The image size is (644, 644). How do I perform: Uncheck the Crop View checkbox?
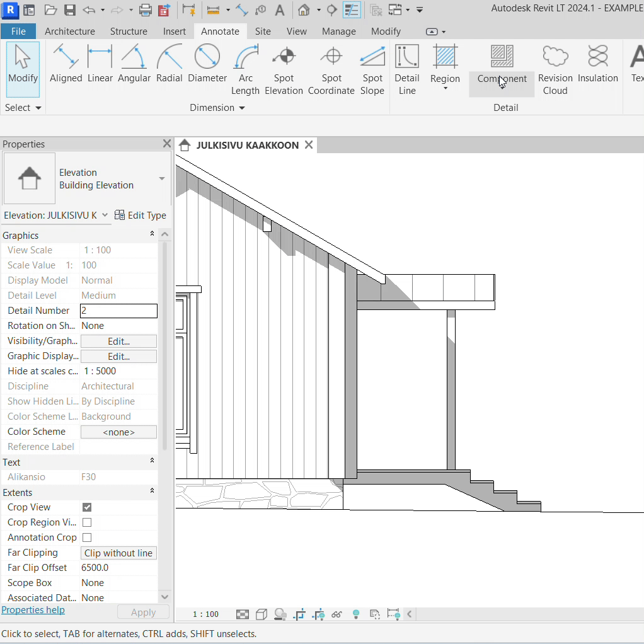click(87, 507)
